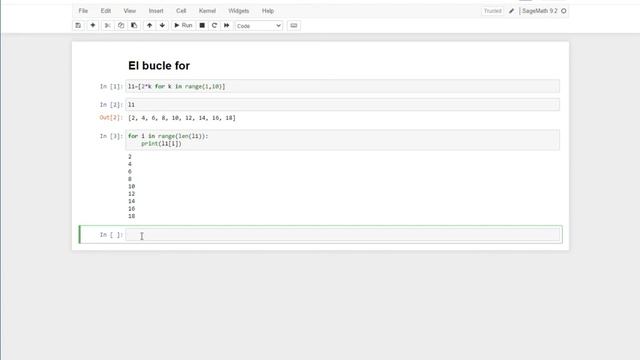Click the empty In [ ] prompt
The height and width of the screenshot is (360, 640).
(111, 235)
